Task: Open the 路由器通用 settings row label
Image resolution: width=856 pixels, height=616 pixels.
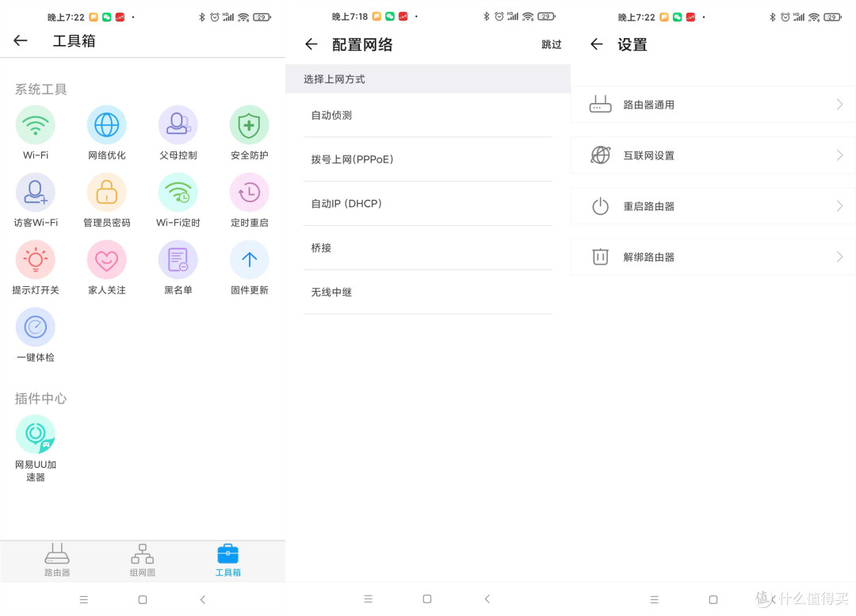Action: pos(648,105)
